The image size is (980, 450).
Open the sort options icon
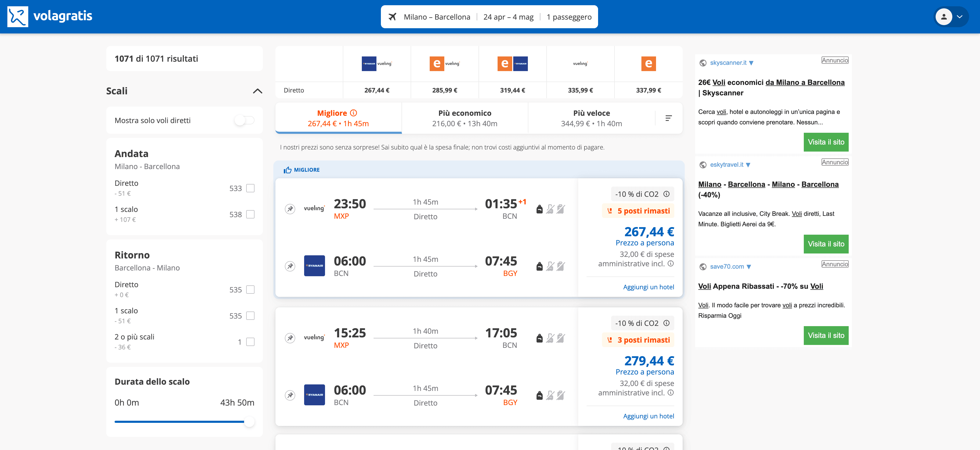click(x=668, y=118)
